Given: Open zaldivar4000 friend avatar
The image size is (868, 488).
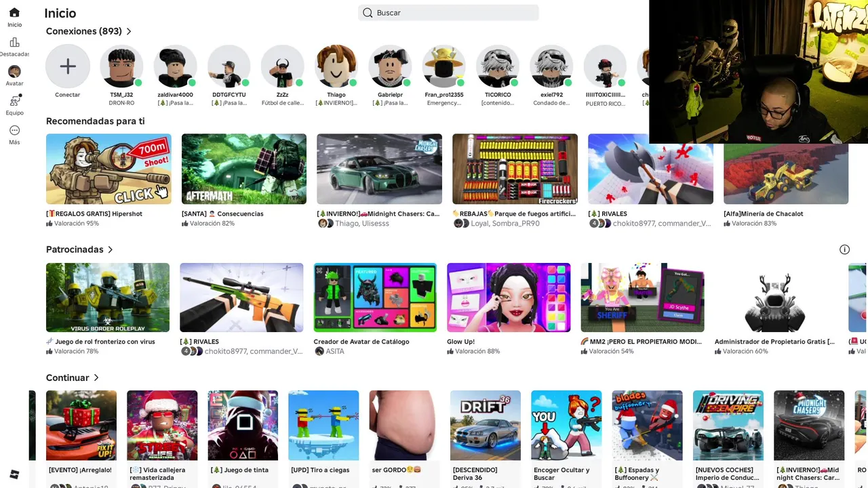Looking at the screenshot, I should pyautogui.click(x=175, y=66).
